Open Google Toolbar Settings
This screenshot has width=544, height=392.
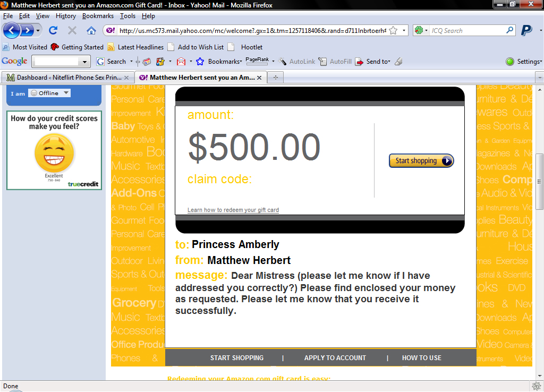point(524,62)
